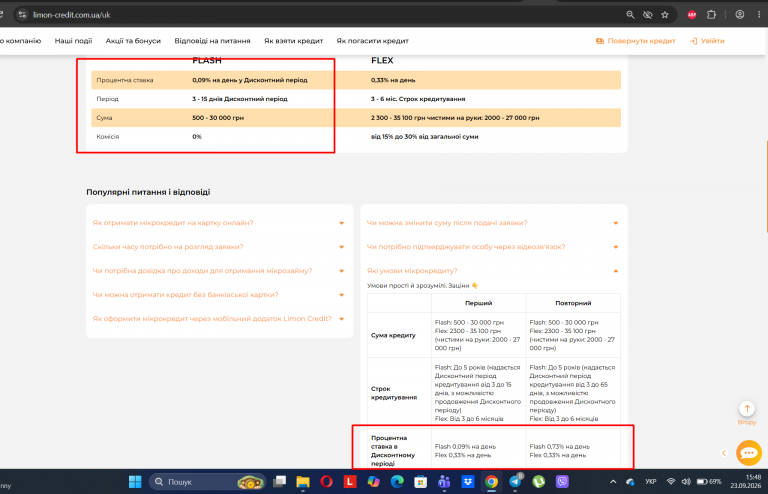Open the Windows Start menu

pyautogui.click(x=135, y=482)
